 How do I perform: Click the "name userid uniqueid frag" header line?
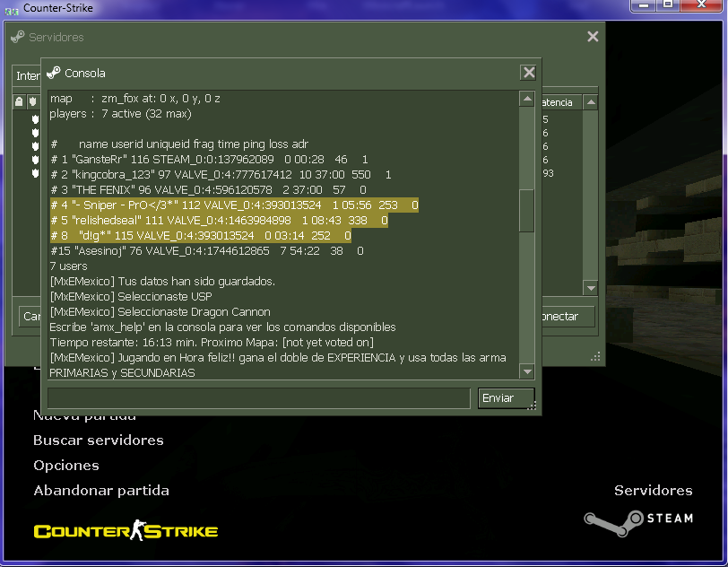(x=179, y=144)
